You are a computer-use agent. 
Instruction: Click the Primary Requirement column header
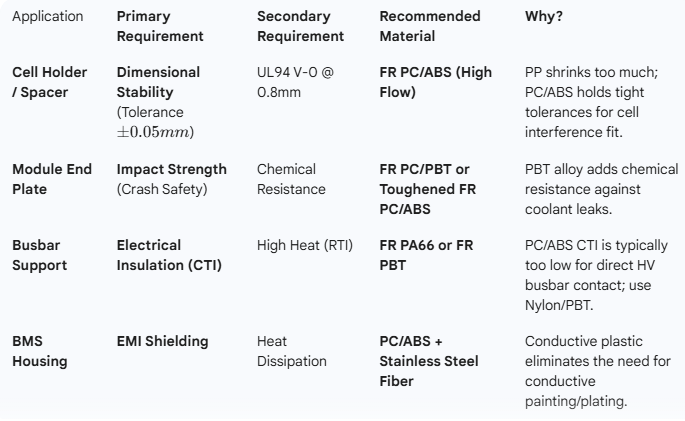pos(160,26)
